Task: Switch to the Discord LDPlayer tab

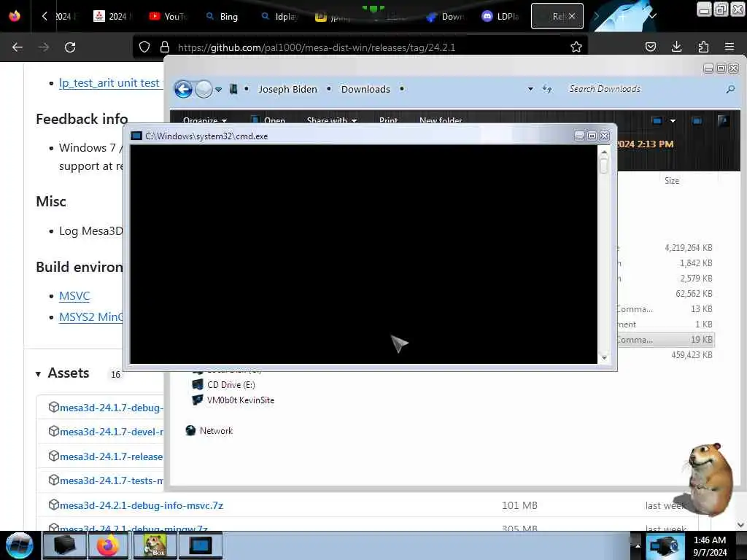Action: (500, 16)
